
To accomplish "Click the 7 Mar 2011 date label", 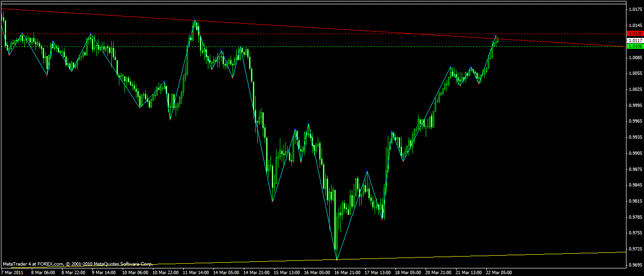I will pos(13,273).
